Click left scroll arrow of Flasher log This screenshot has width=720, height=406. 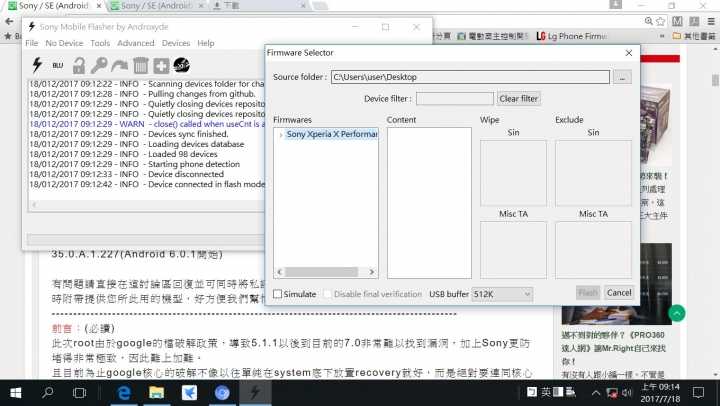[34, 205]
